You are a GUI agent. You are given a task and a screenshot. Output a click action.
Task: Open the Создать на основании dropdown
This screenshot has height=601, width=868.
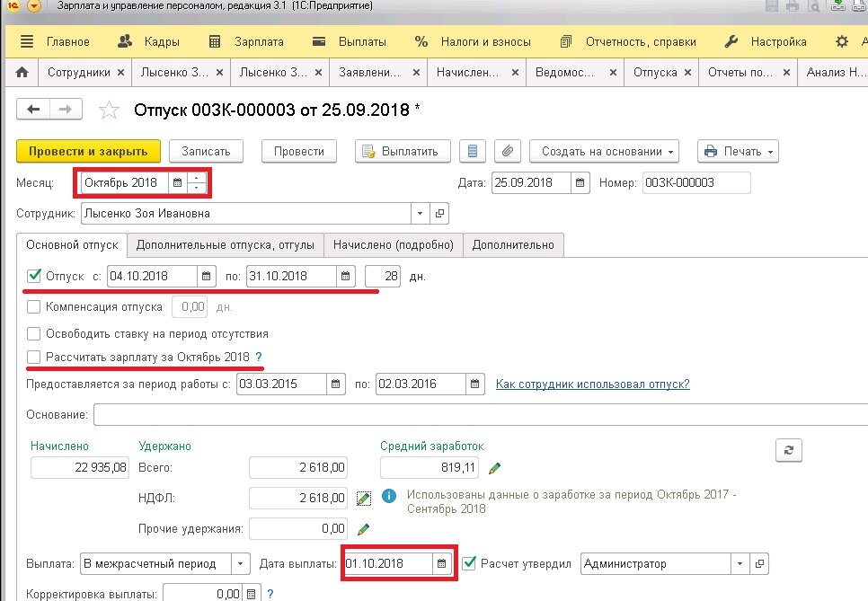click(x=604, y=151)
